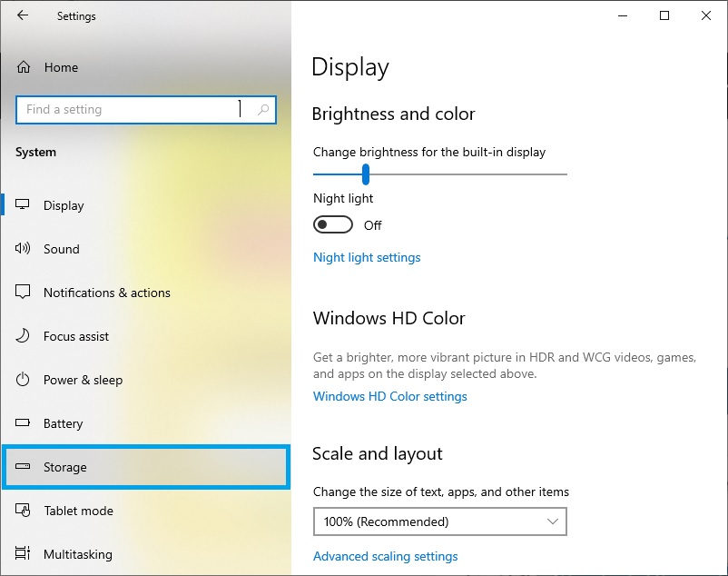This screenshot has width=728, height=576.
Task: Click the Find a setting search box
Action: click(x=146, y=110)
